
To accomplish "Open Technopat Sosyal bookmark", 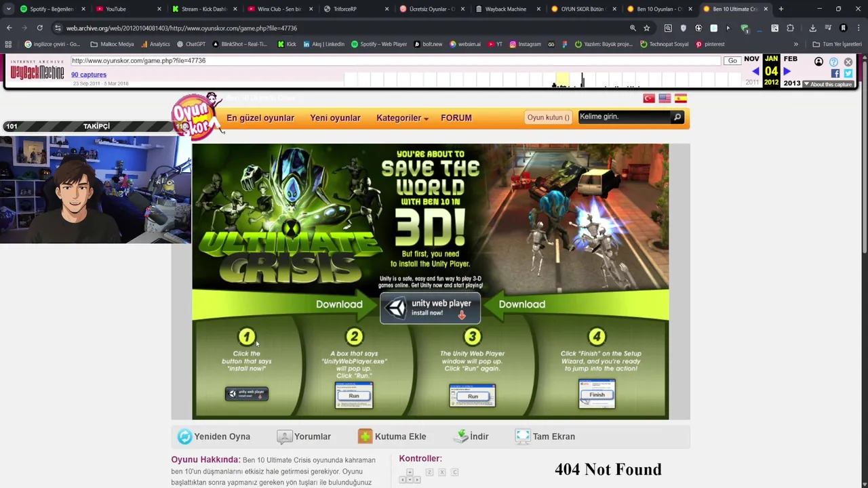I will pyautogui.click(x=664, y=44).
